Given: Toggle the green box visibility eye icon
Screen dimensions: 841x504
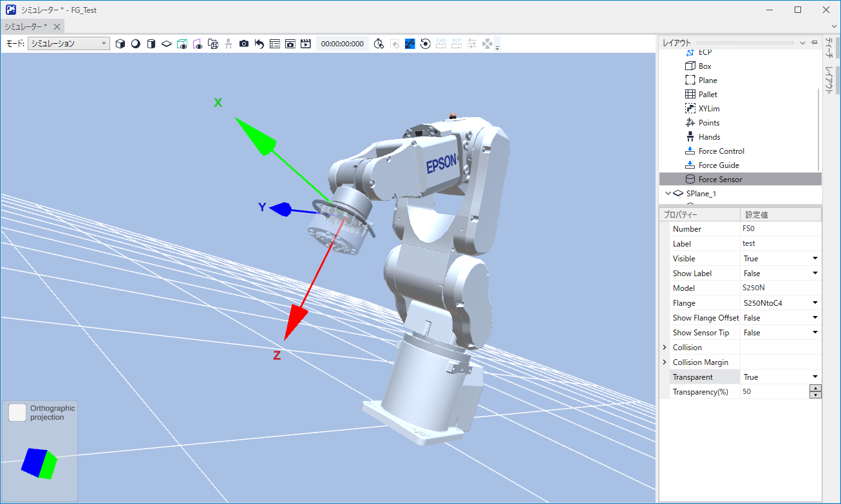Looking at the screenshot, I should coord(182,44).
